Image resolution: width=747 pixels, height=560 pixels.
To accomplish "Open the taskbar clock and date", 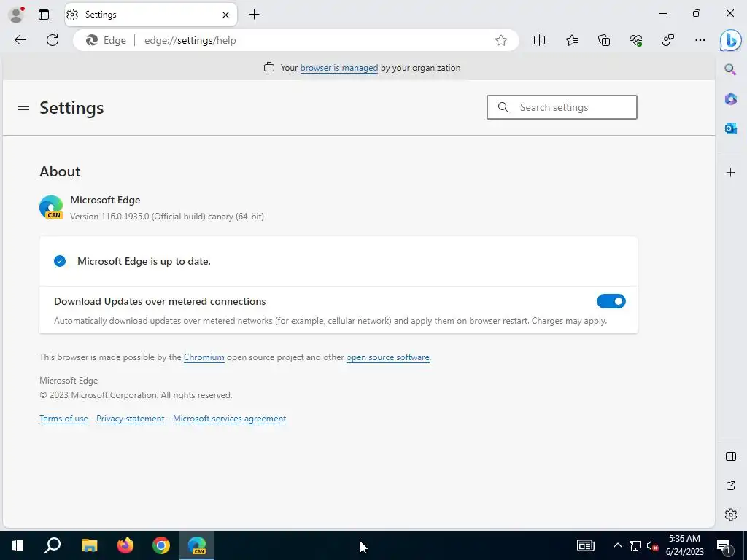I will (x=684, y=545).
